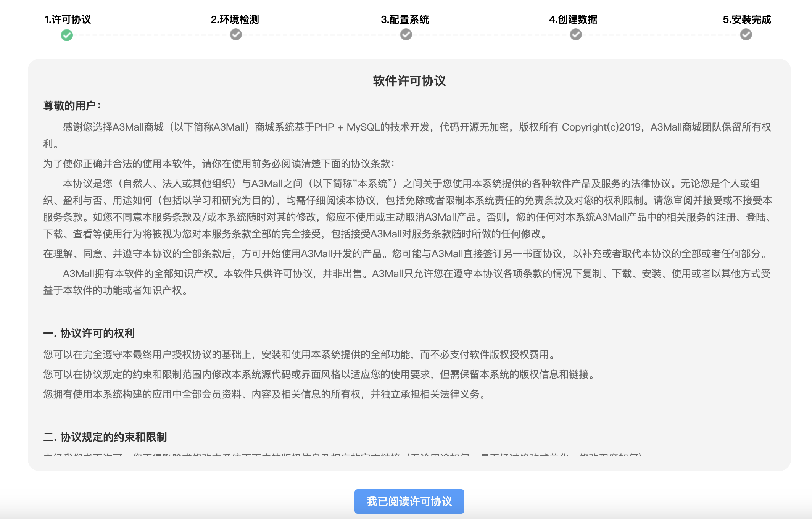Click line starting 为了使你正确并合法的使用本软件

pos(219,164)
